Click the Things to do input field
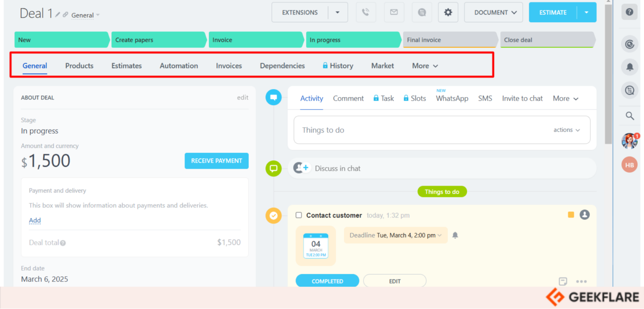644x309 pixels. (x=442, y=130)
